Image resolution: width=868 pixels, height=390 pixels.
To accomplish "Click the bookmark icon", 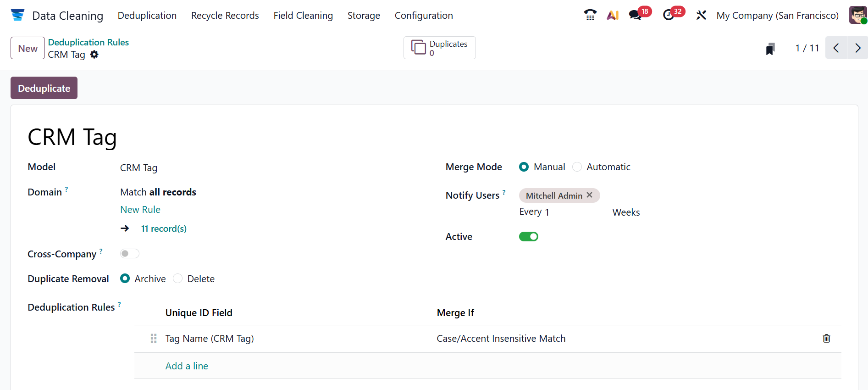I will click(770, 48).
